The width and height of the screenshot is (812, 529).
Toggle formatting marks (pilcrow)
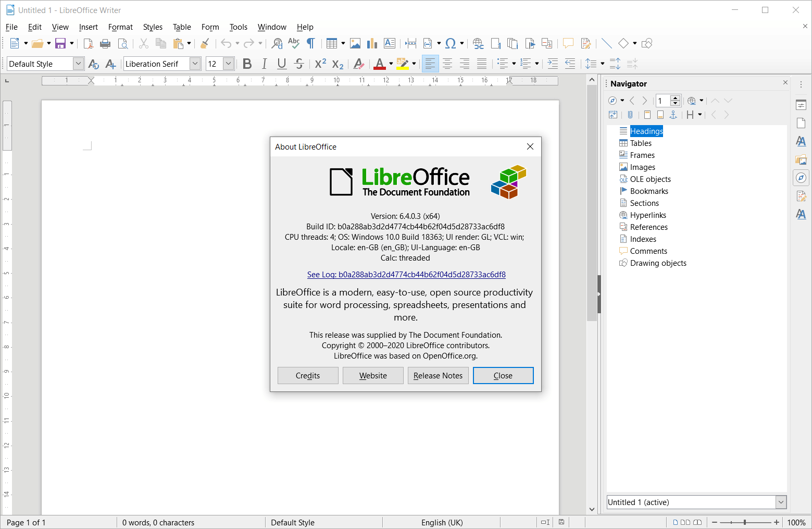(311, 43)
